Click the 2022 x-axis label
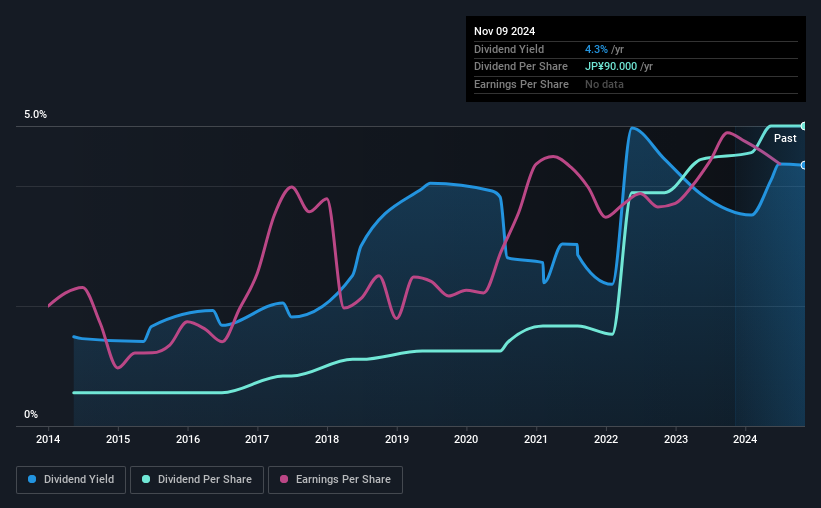821x508 pixels. pyautogui.click(x=606, y=439)
